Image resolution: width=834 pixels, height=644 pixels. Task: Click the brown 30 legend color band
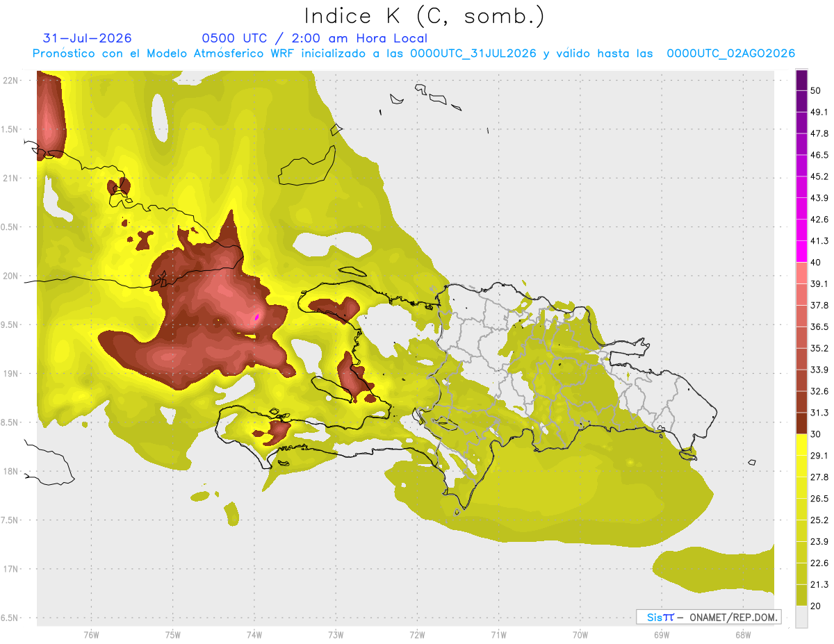coord(801,423)
